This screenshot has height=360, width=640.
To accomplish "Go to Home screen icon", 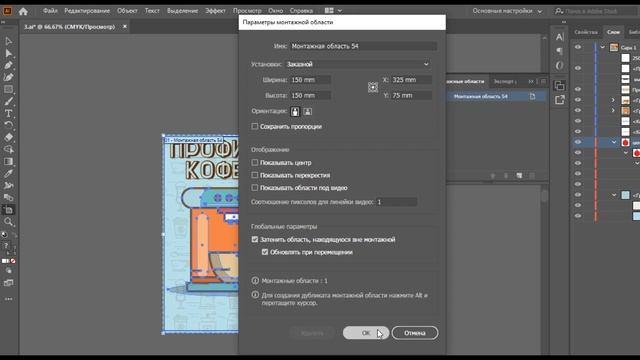I will click(x=23, y=11).
